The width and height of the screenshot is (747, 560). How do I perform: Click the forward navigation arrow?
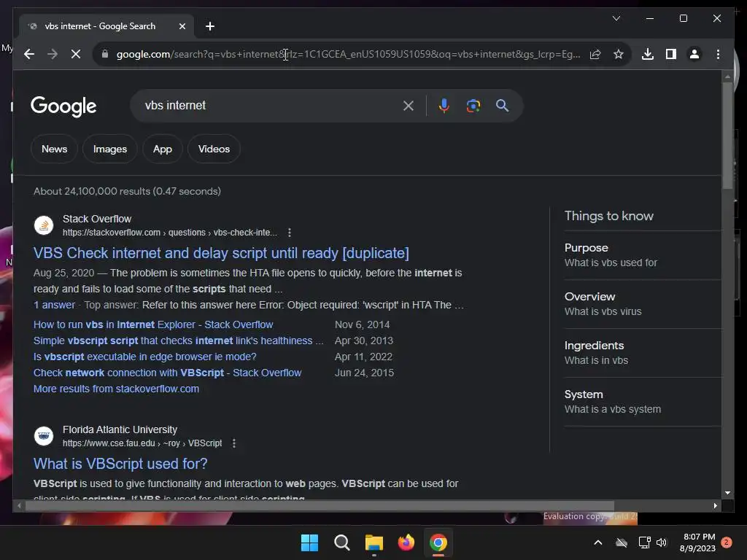53,54
